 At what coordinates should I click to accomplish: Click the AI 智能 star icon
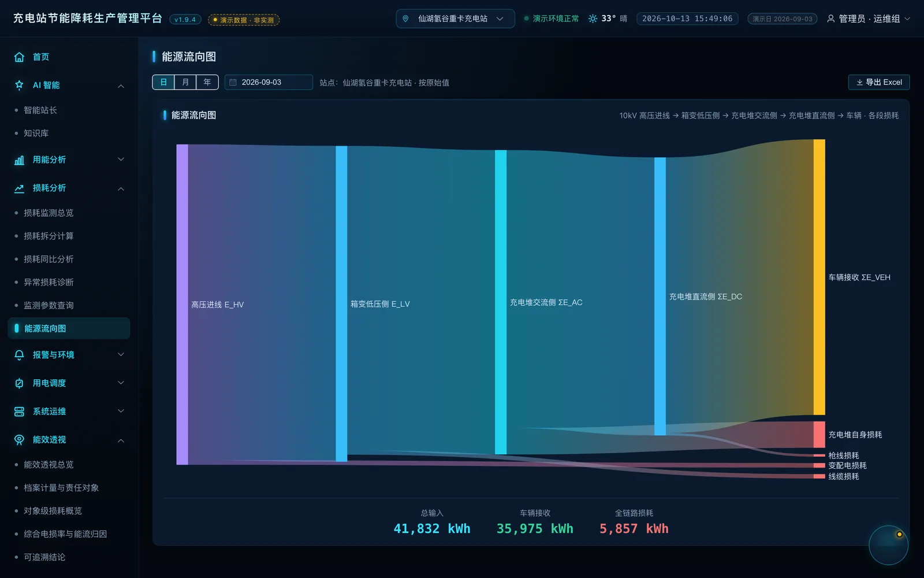19,85
